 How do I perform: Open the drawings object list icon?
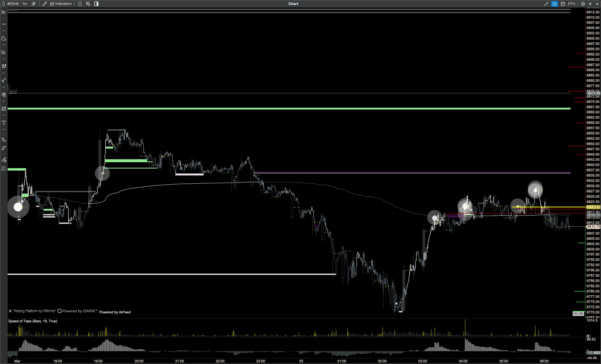4,168
